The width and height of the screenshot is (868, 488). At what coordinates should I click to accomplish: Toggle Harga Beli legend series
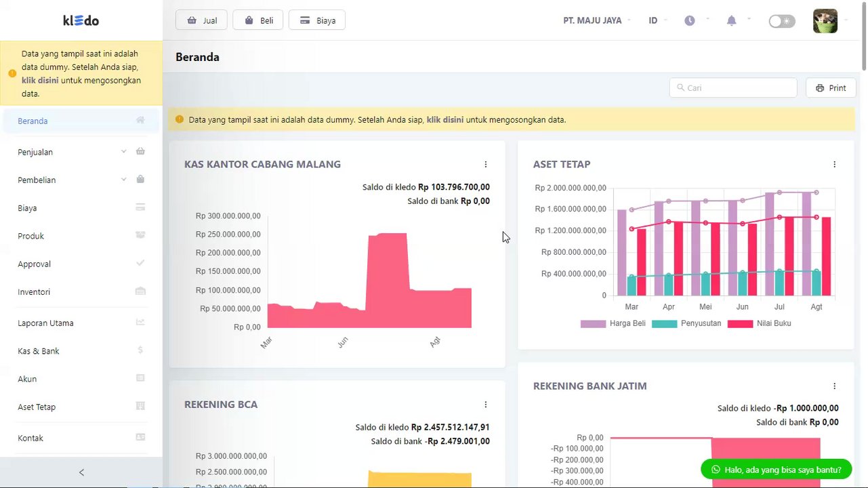(613, 324)
